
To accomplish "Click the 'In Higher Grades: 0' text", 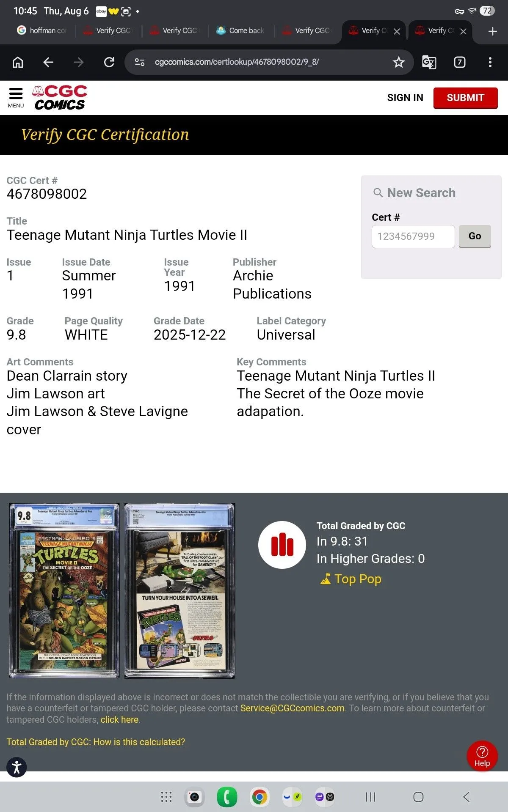I will point(370,559).
